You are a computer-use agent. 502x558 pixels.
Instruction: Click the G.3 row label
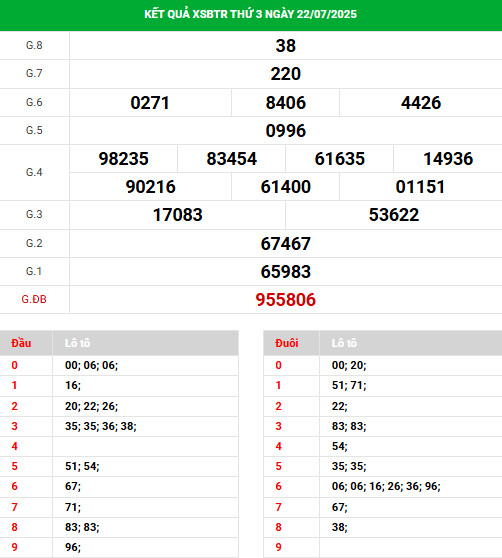(x=34, y=214)
